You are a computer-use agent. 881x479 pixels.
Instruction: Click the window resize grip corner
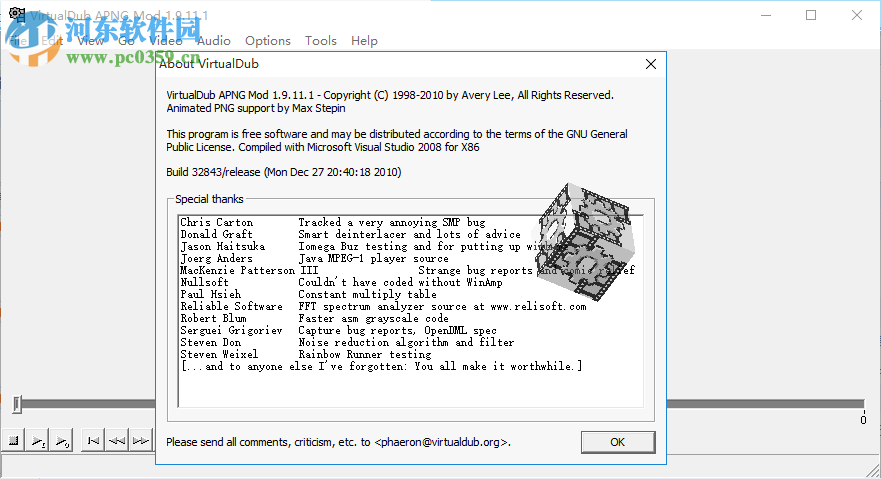tap(874, 472)
